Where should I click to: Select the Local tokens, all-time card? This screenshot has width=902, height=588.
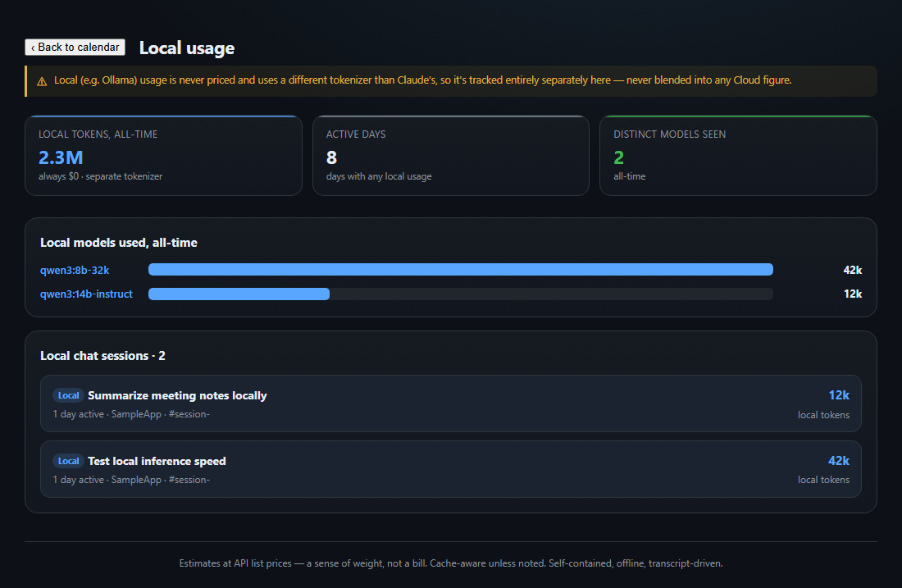tap(163, 155)
